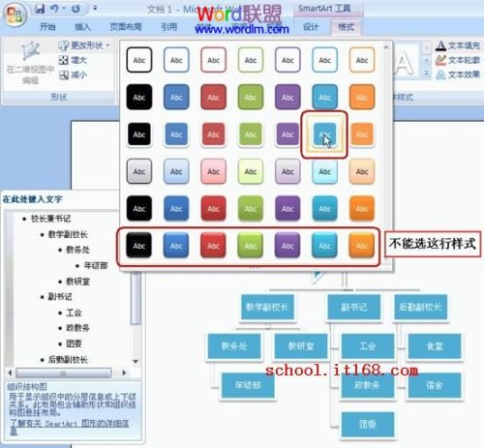Viewport: 484px width, 448px height.
Task: Select the SmartArt 格式 tab
Action: click(346, 27)
